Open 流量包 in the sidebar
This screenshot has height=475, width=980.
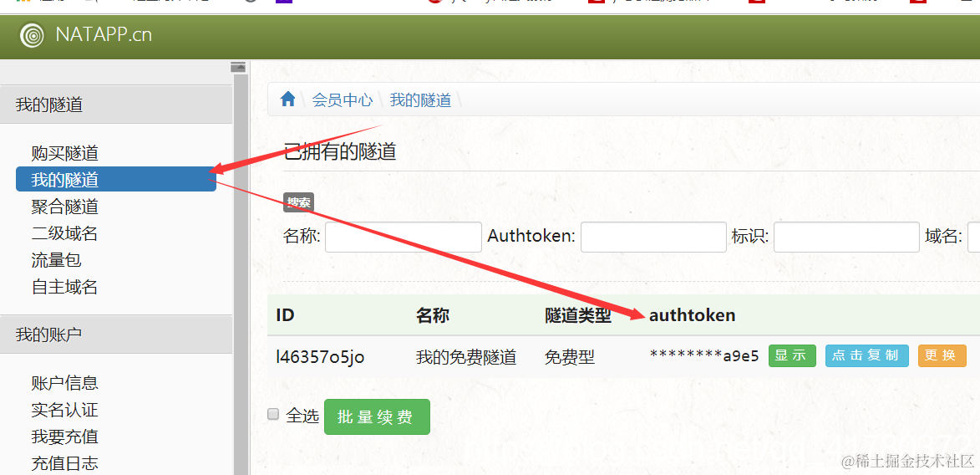point(56,260)
